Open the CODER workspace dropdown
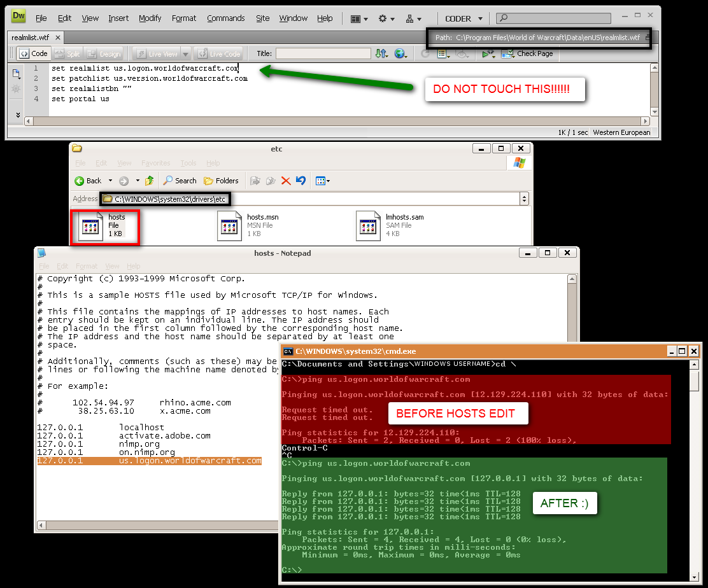 (x=464, y=18)
